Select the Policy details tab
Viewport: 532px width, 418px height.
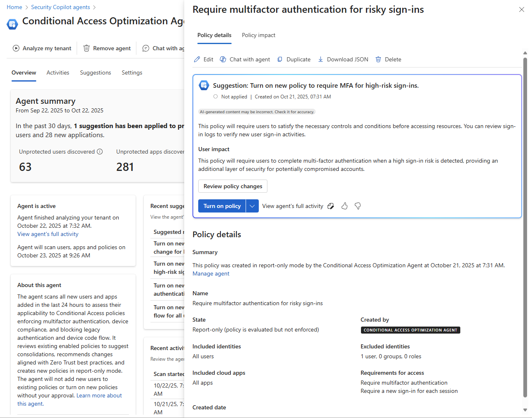[214, 35]
